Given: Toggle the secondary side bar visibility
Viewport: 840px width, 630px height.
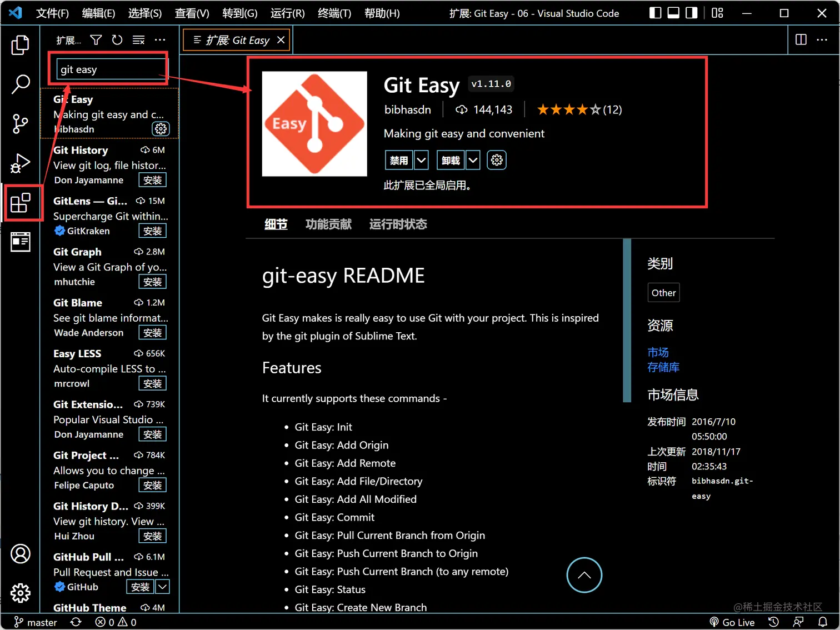Looking at the screenshot, I should 691,13.
